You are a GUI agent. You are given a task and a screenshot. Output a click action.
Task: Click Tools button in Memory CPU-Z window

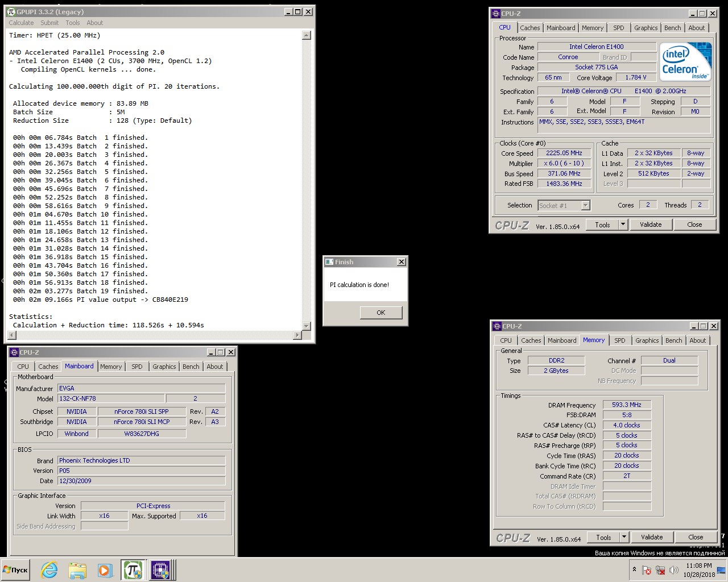[603, 537]
